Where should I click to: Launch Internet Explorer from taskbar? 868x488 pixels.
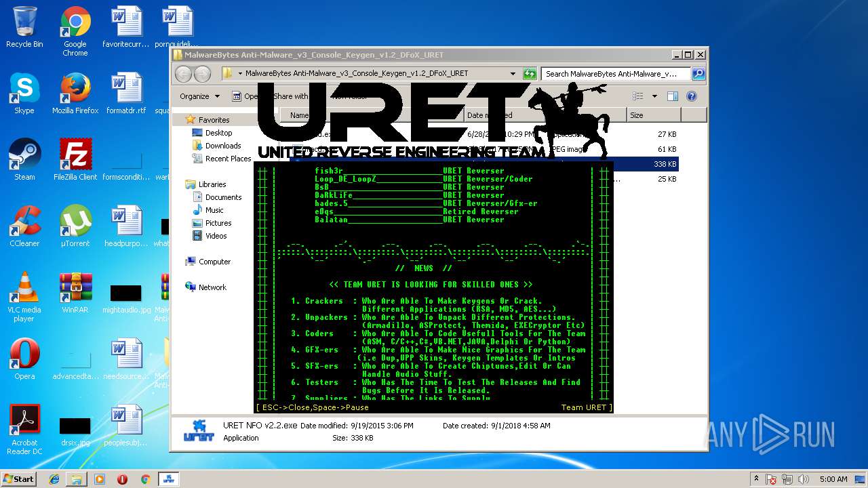click(x=54, y=479)
